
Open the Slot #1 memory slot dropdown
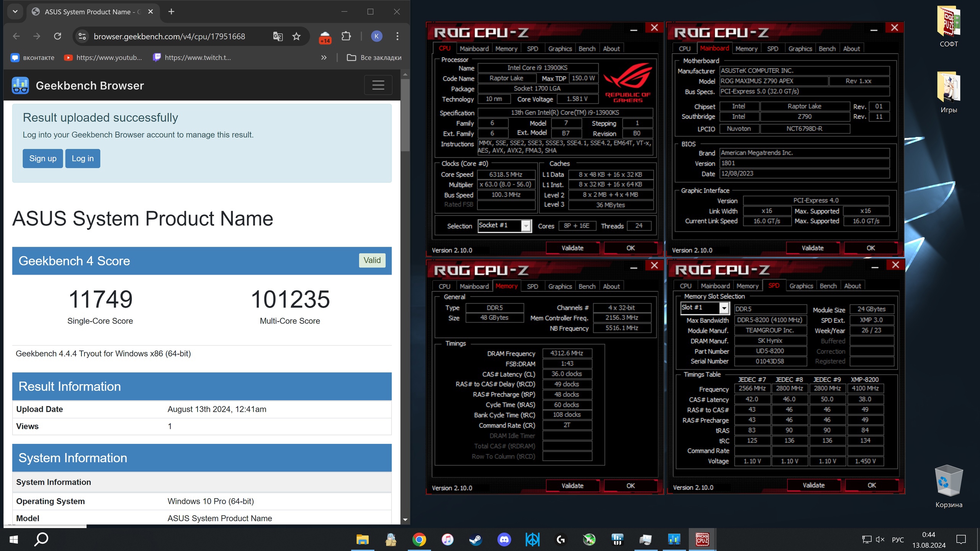pos(704,308)
